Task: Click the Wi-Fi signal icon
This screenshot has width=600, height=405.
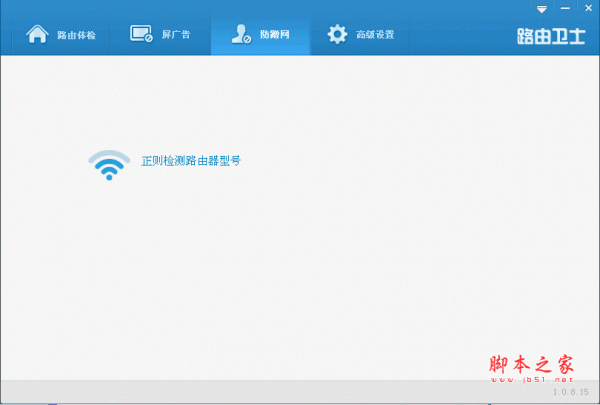Action: (109, 165)
